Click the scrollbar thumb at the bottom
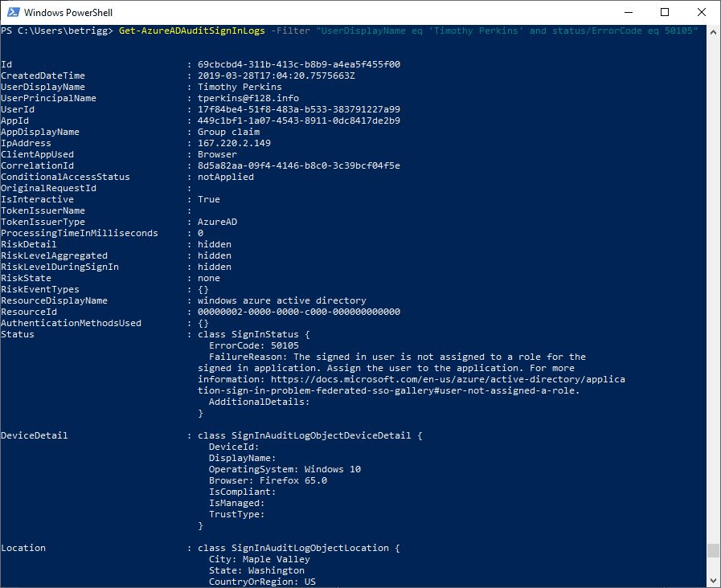 pyautogui.click(x=711, y=552)
